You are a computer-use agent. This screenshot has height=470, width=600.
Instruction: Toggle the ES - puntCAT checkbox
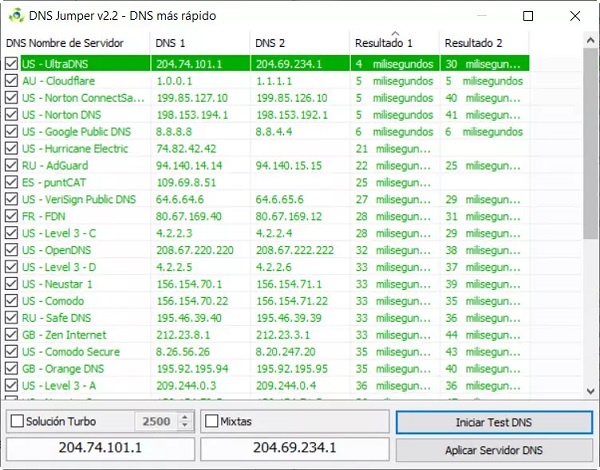(11, 182)
